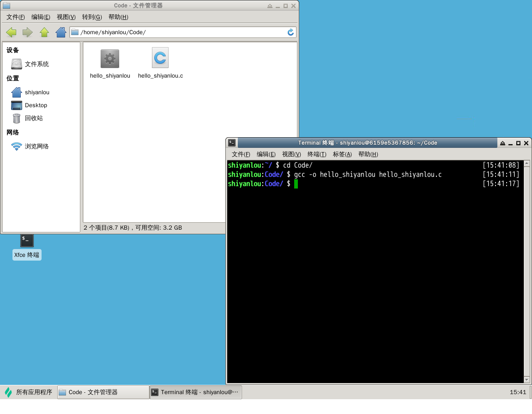Open file manager 视图(V) menu

pos(66,17)
